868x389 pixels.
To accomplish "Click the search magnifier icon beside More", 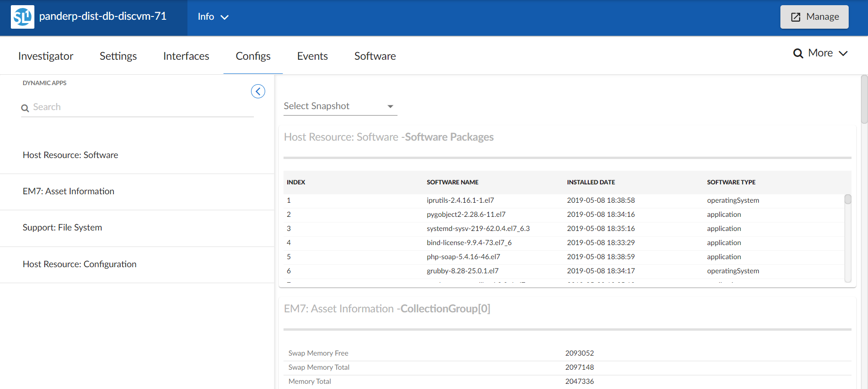I will pos(798,54).
